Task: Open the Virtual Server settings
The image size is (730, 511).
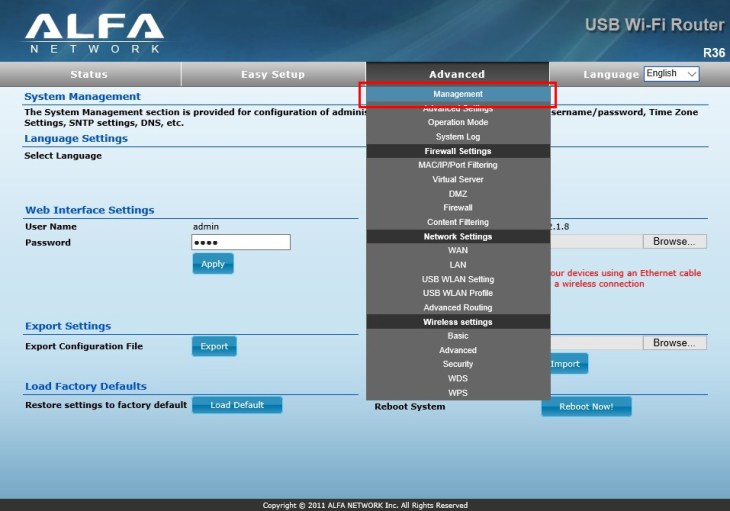Action: (x=458, y=179)
